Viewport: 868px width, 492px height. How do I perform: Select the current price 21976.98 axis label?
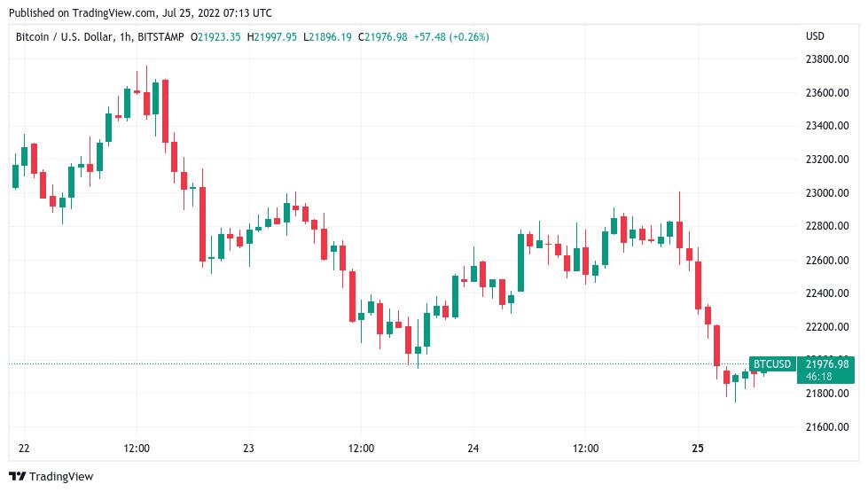click(826, 364)
